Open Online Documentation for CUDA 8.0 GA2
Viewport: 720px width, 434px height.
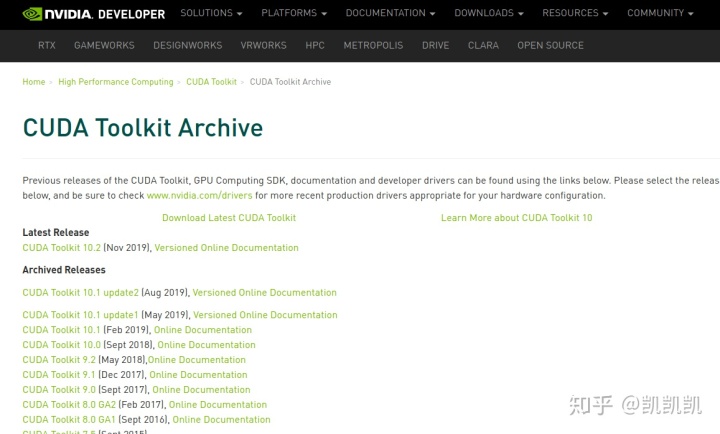218,405
